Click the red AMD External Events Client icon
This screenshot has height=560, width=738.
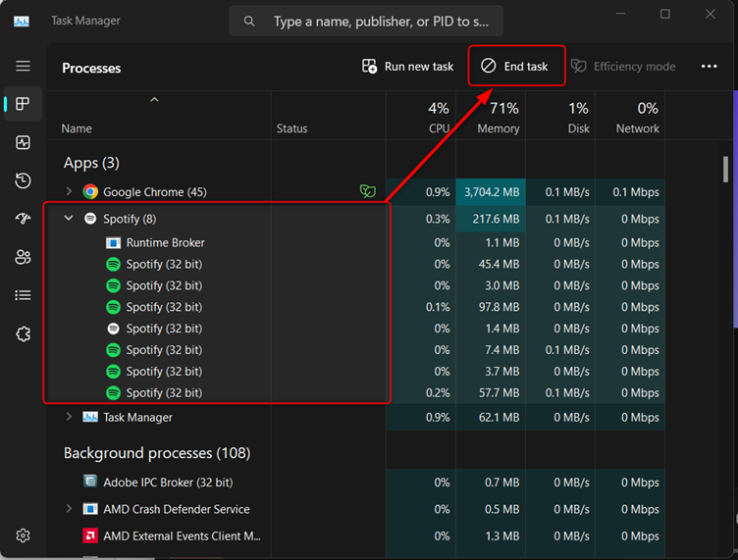click(90, 535)
